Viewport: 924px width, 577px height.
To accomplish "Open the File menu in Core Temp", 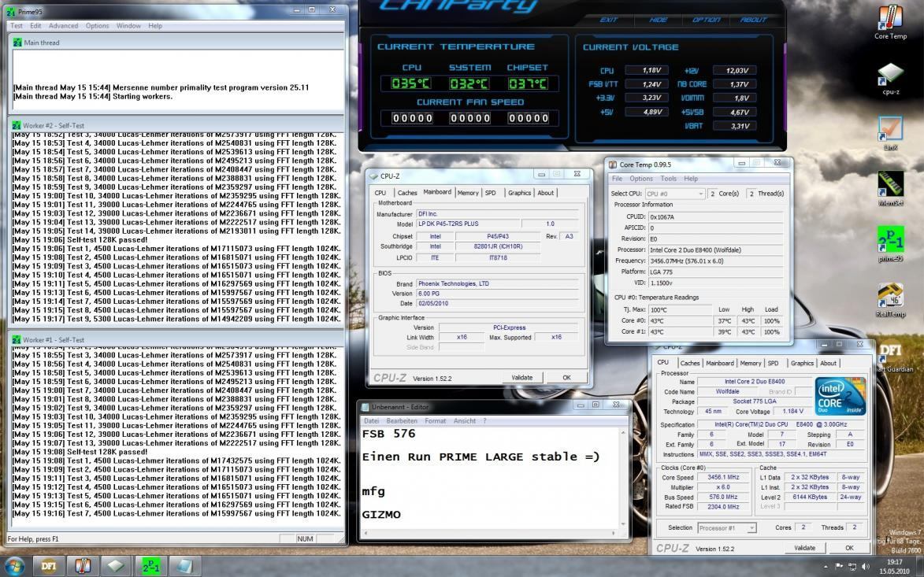I will pyautogui.click(x=617, y=179).
